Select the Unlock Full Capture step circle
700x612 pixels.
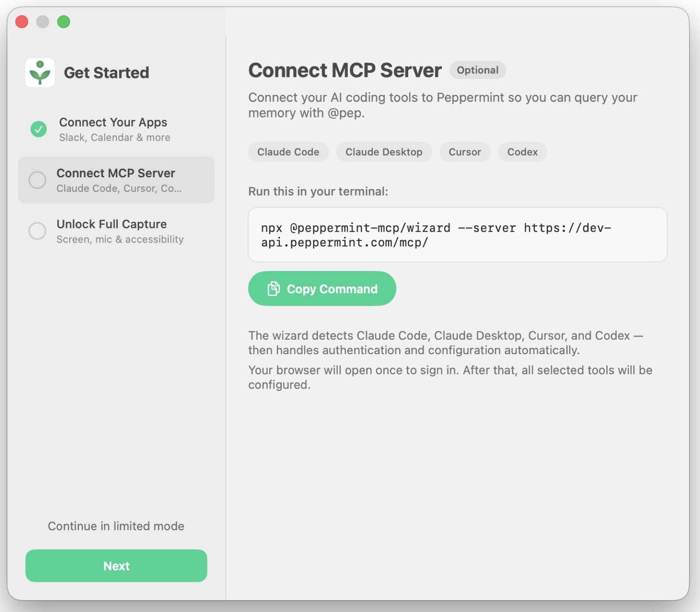(37, 231)
